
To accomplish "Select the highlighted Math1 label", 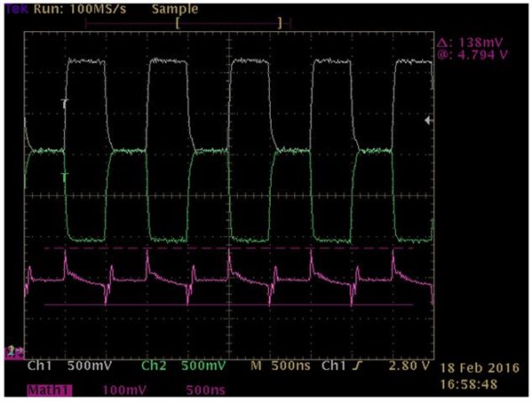I will (x=50, y=390).
